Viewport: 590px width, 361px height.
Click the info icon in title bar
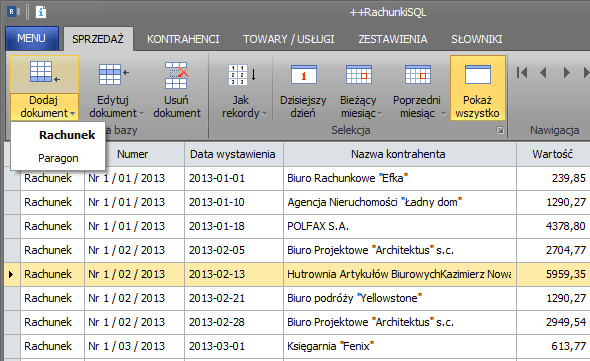click(41, 12)
